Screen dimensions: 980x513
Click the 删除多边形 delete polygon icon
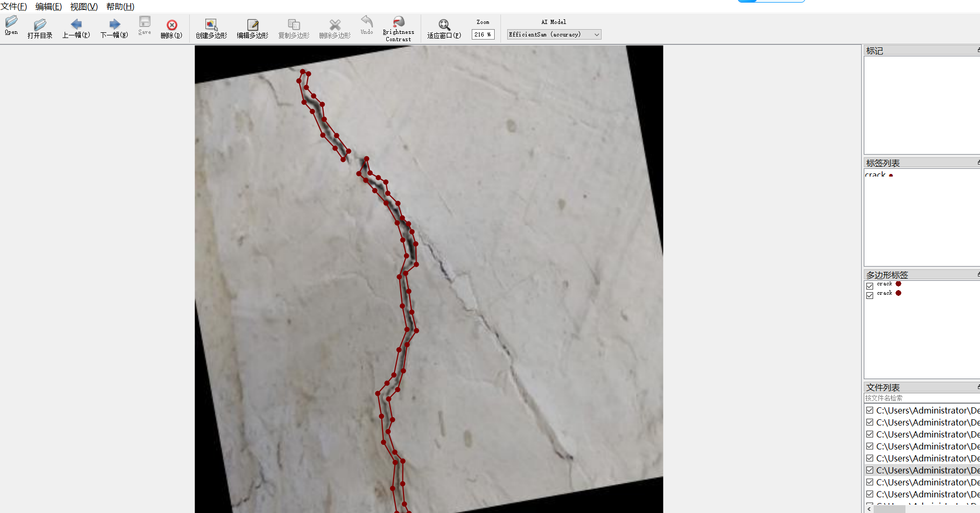point(335,24)
